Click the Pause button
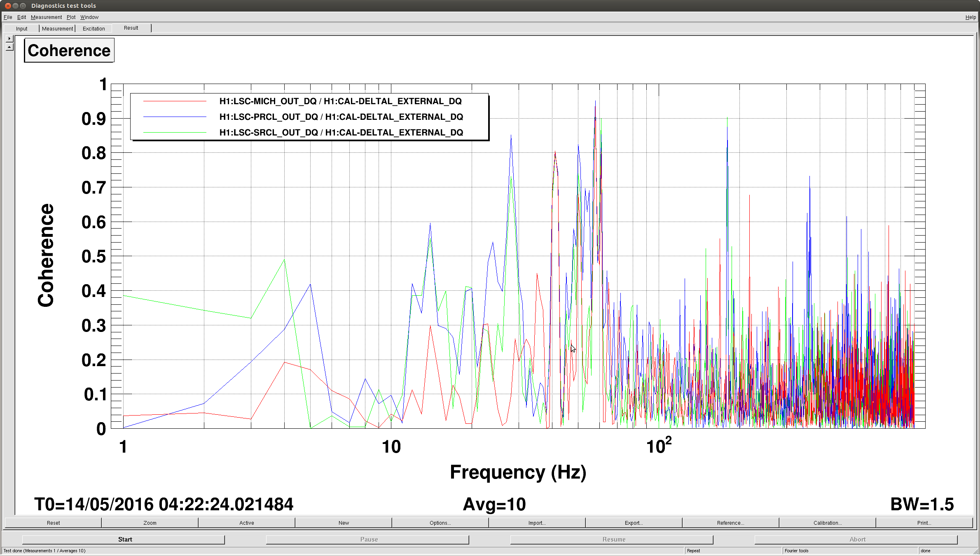The width and height of the screenshot is (980, 556). [367, 540]
